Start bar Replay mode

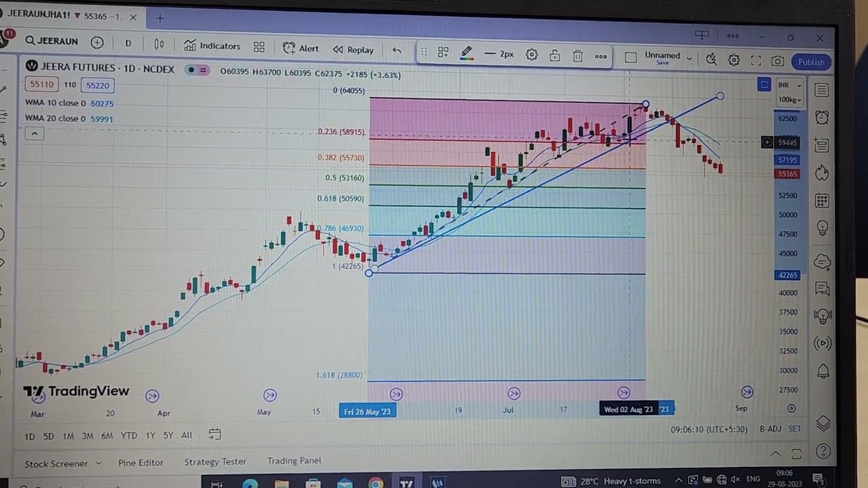click(x=353, y=49)
